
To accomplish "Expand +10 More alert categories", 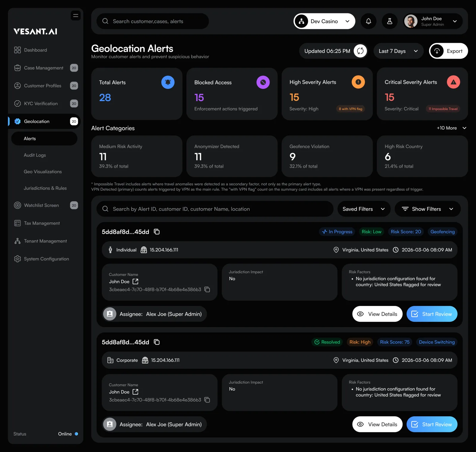I will click(451, 128).
